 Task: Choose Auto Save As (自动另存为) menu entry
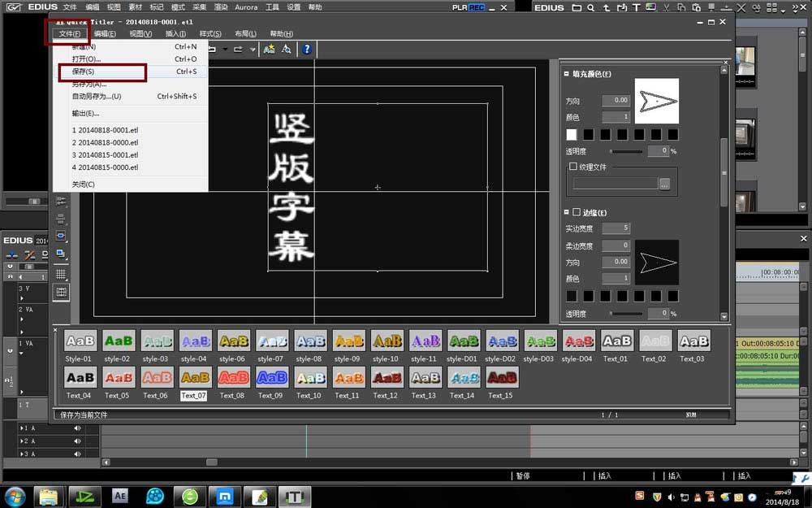pos(130,97)
